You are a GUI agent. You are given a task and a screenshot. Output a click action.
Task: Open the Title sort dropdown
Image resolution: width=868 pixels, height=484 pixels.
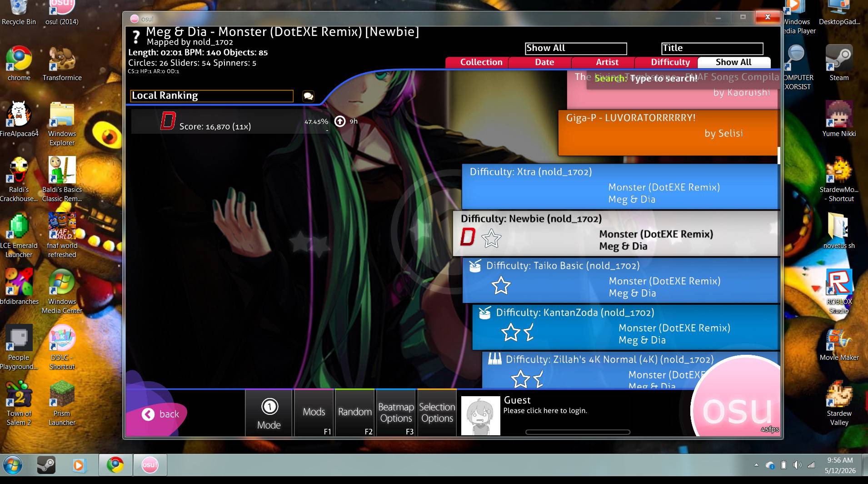(x=712, y=48)
